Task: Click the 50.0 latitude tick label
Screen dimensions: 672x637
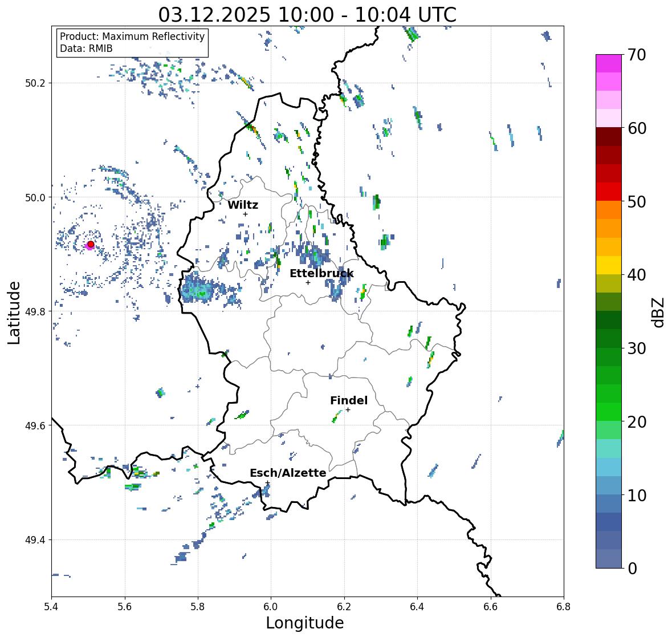Action: click(35, 198)
